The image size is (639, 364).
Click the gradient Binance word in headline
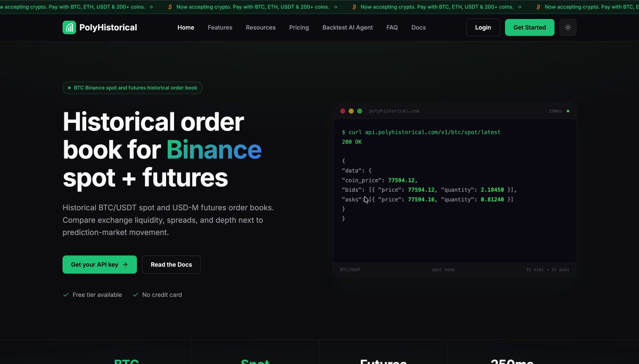coord(214,150)
